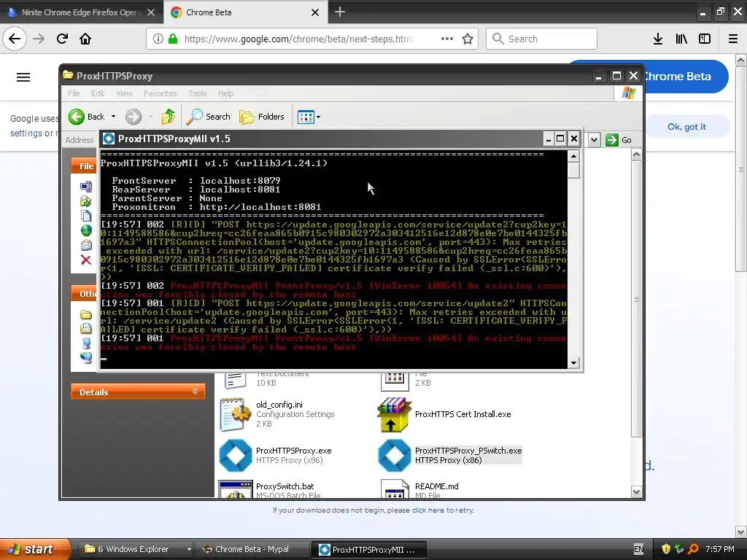The image size is (747, 560).
Task: Open the Windows start button
Action: click(x=34, y=549)
